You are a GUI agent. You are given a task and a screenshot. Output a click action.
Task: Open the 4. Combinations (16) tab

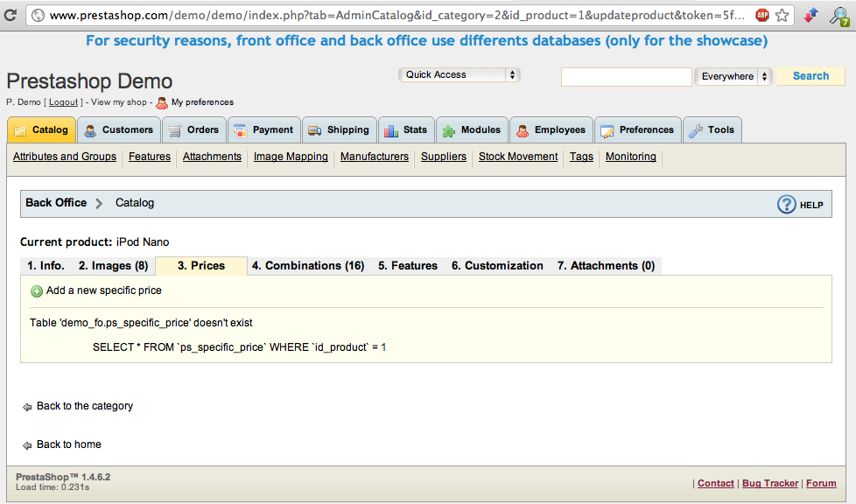click(308, 266)
